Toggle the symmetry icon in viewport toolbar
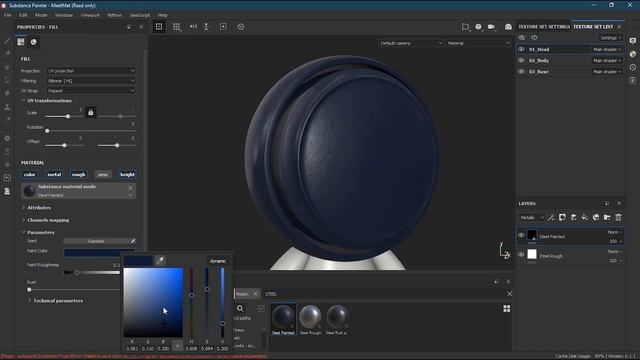 point(193,27)
